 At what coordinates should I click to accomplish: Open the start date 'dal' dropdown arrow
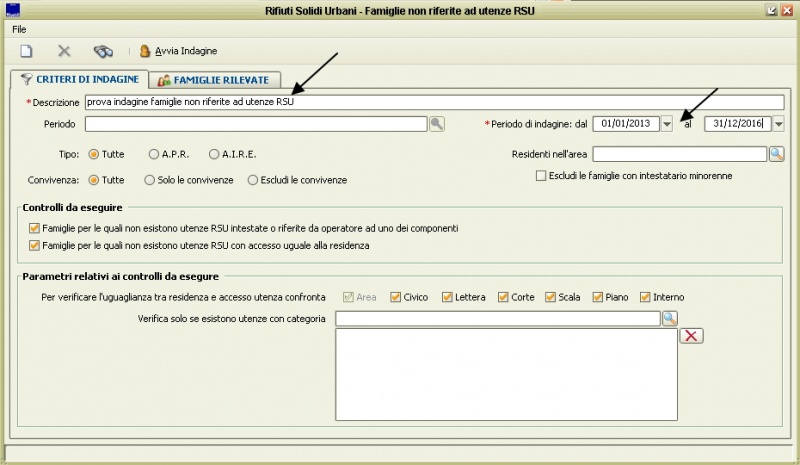(x=667, y=124)
